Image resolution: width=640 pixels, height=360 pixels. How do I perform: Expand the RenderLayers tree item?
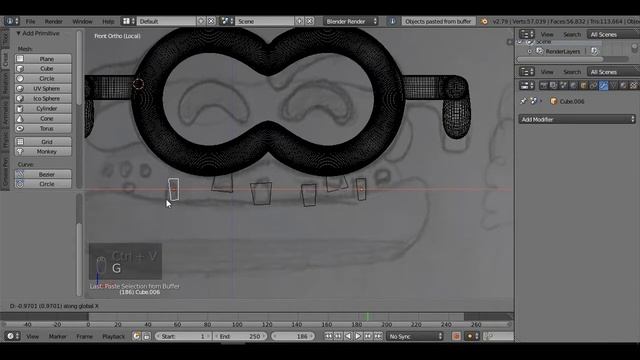(x=529, y=51)
